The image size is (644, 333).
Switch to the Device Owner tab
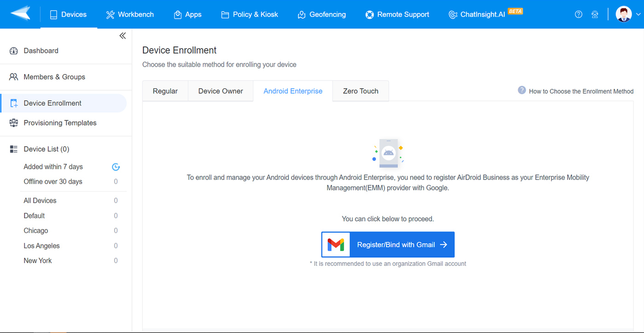pyautogui.click(x=221, y=91)
